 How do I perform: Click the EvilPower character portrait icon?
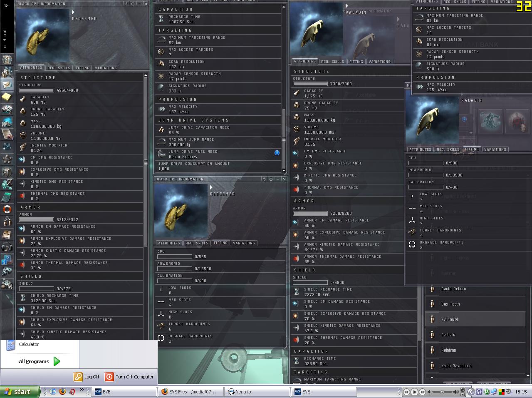[x=432, y=319]
